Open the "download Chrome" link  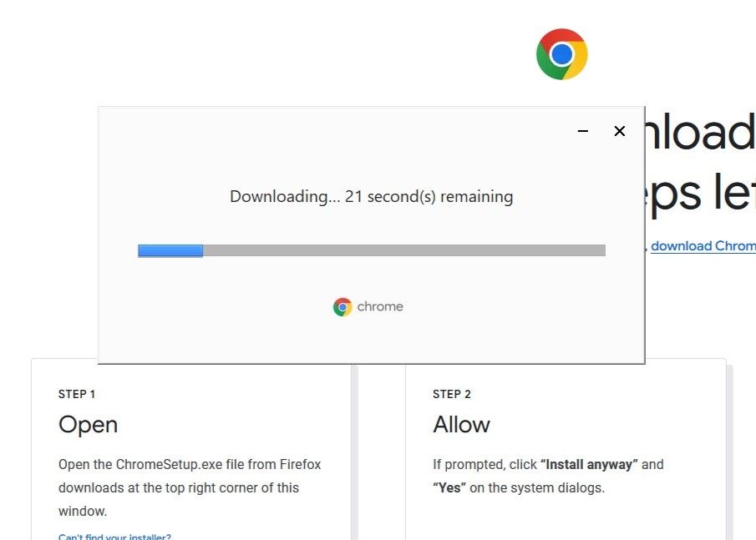(x=704, y=245)
